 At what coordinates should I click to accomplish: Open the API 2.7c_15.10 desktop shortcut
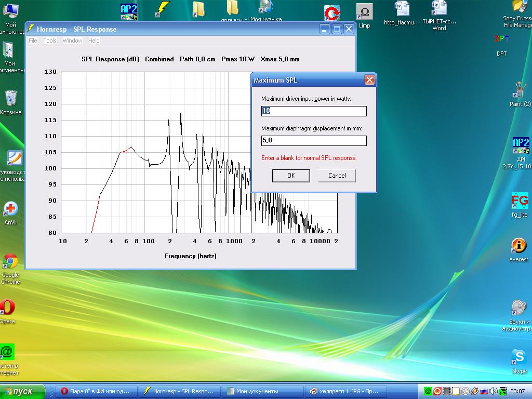[521, 153]
